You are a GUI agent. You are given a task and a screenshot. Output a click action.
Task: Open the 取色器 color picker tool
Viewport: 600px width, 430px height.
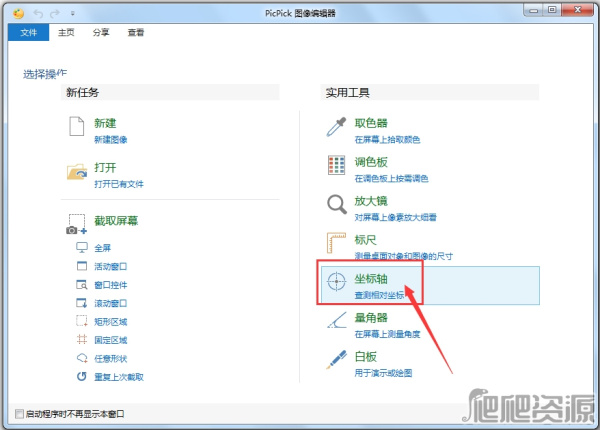pos(371,123)
